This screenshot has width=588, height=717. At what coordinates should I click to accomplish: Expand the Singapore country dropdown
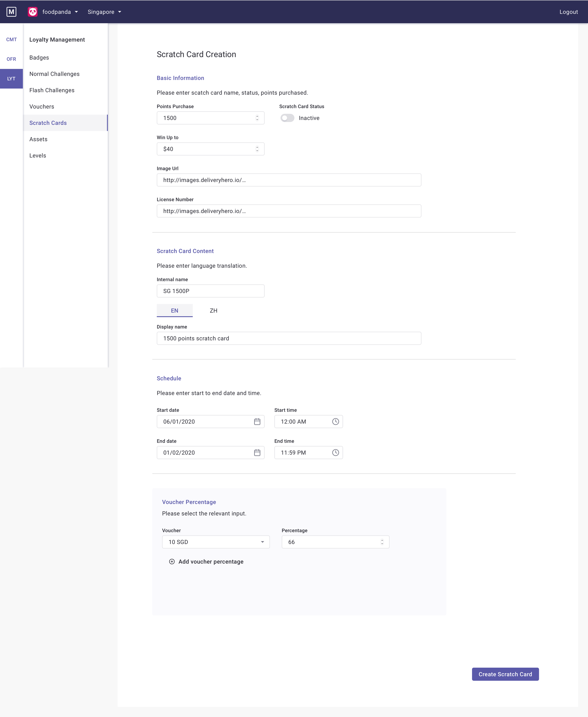tap(119, 12)
